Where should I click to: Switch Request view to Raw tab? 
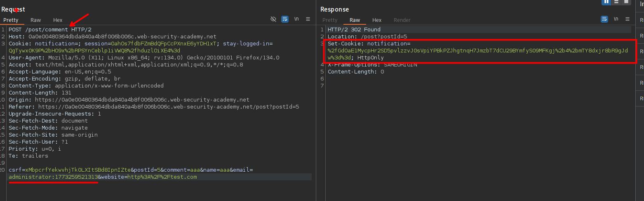tap(36, 20)
